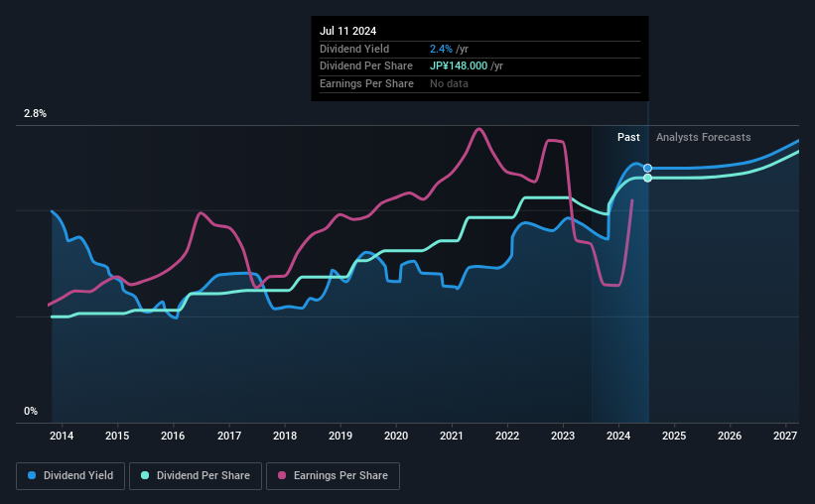Click the 2018 year label on the axis
The width and height of the screenshot is (815, 504).
[285, 436]
